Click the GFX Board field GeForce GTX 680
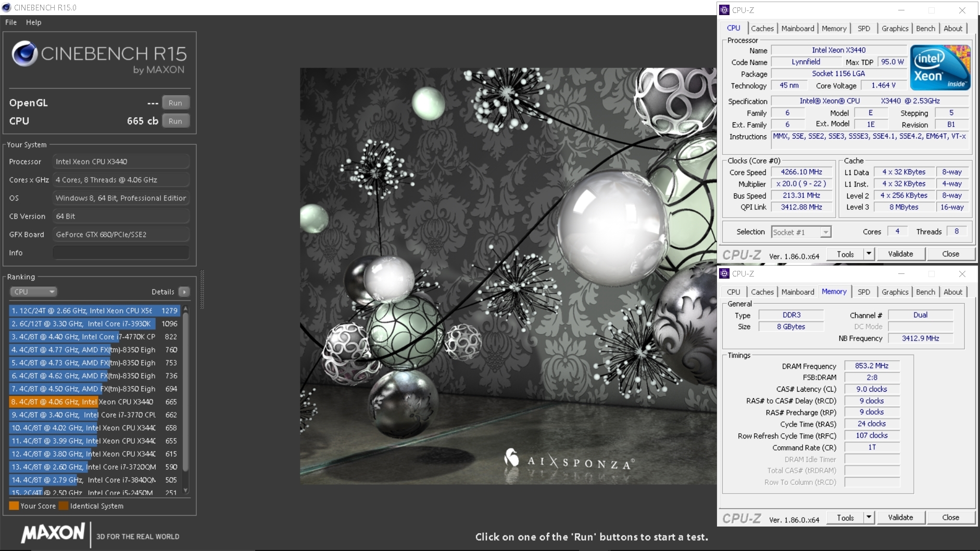 click(x=121, y=234)
